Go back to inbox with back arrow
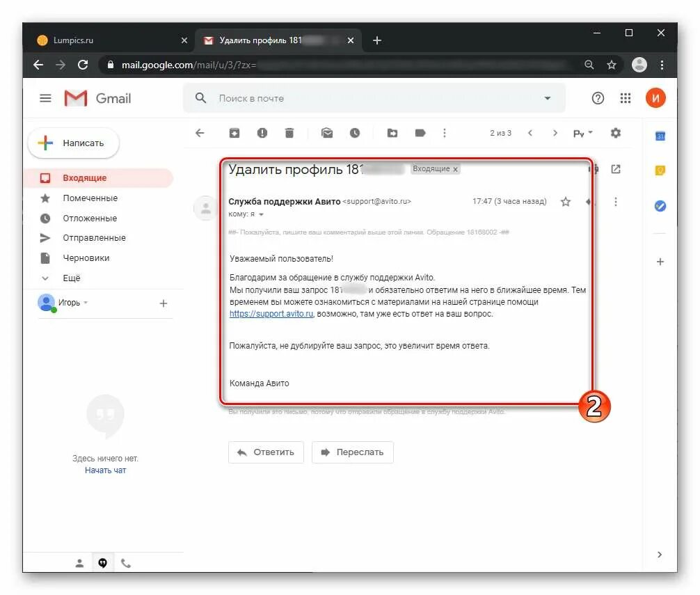This screenshot has height=595, width=700. pos(200,133)
